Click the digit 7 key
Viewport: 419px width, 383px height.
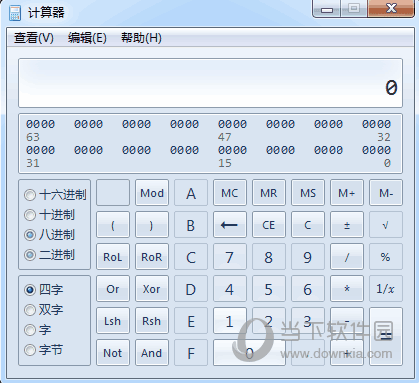click(x=230, y=257)
